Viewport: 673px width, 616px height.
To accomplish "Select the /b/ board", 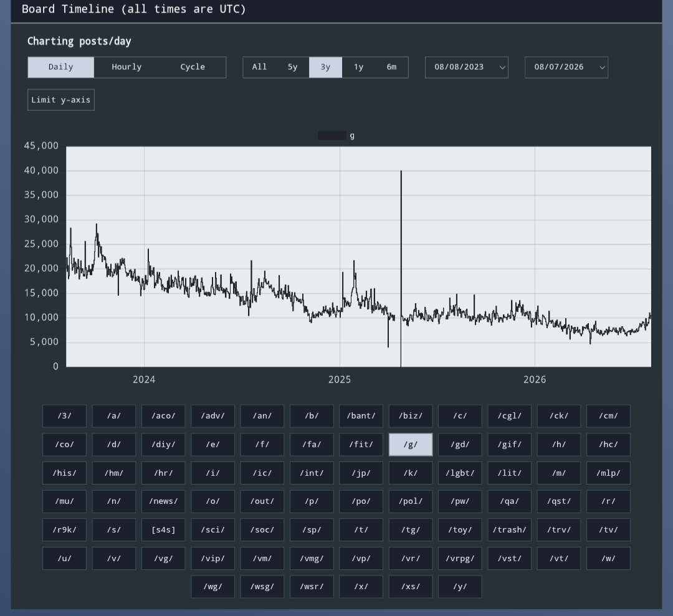I will click(312, 416).
